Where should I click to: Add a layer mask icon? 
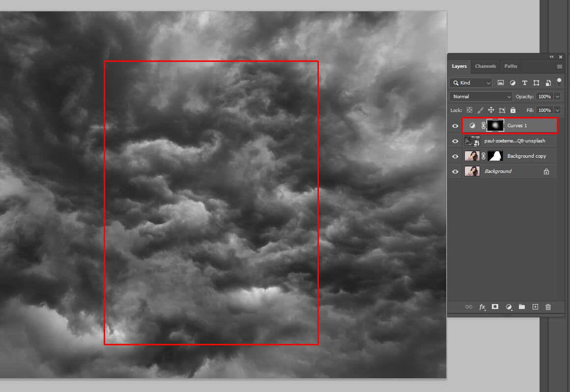coord(495,307)
